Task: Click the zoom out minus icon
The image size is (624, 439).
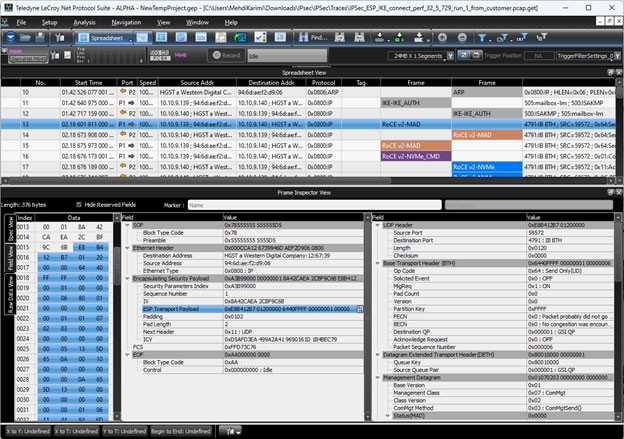Action: click(462, 38)
